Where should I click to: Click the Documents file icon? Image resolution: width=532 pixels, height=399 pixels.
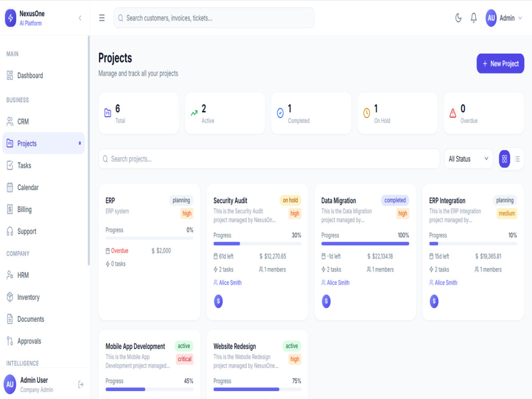point(10,319)
